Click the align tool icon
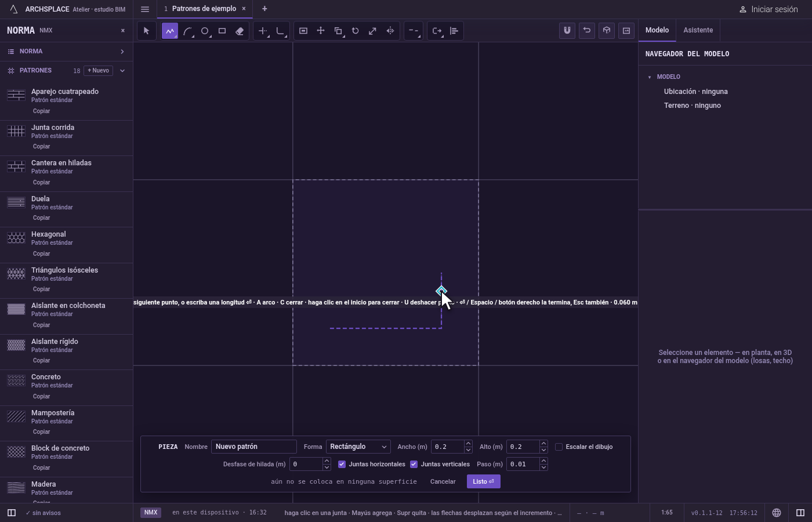Image resolution: width=812 pixels, height=522 pixels. pyautogui.click(x=454, y=31)
